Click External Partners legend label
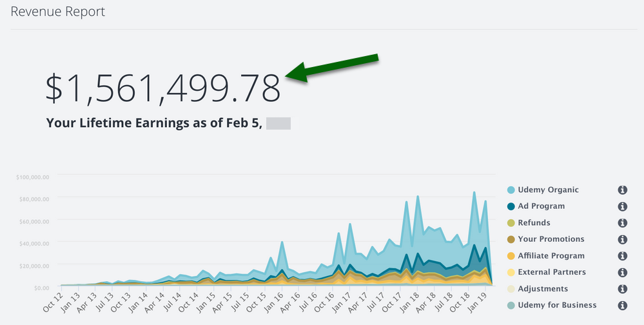 552,272
